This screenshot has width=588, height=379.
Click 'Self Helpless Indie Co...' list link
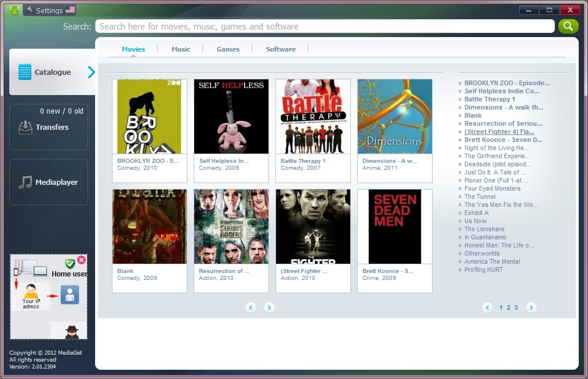[502, 91]
